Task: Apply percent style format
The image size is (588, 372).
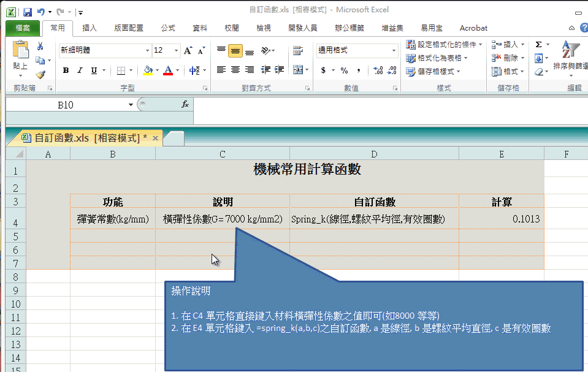Action: (344, 70)
